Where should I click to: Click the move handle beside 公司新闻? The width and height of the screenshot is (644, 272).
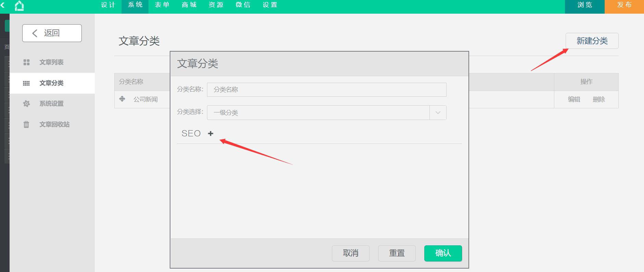[122, 99]
